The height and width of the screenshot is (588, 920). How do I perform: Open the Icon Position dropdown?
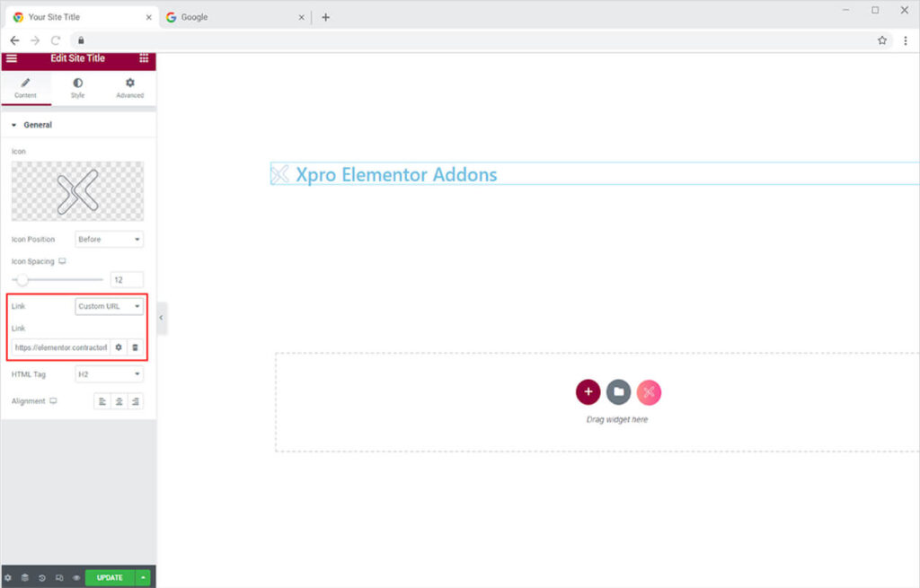click(109, 240)
